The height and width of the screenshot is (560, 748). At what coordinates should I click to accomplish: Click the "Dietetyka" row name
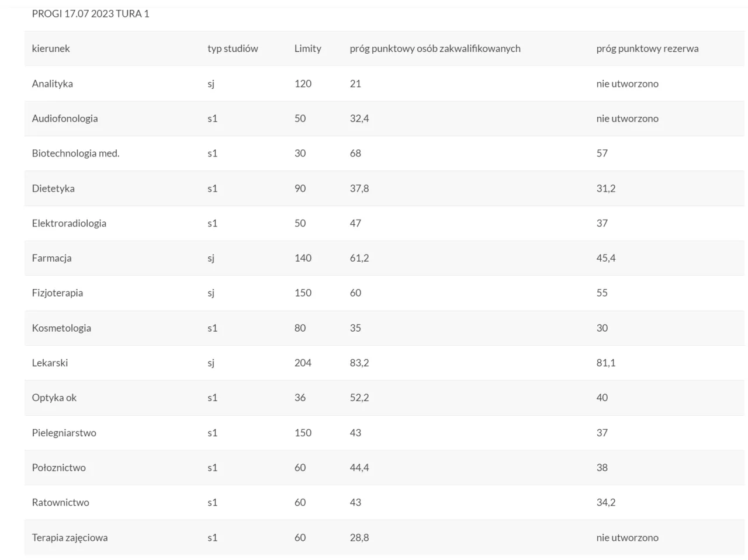[x=53, y=189]
